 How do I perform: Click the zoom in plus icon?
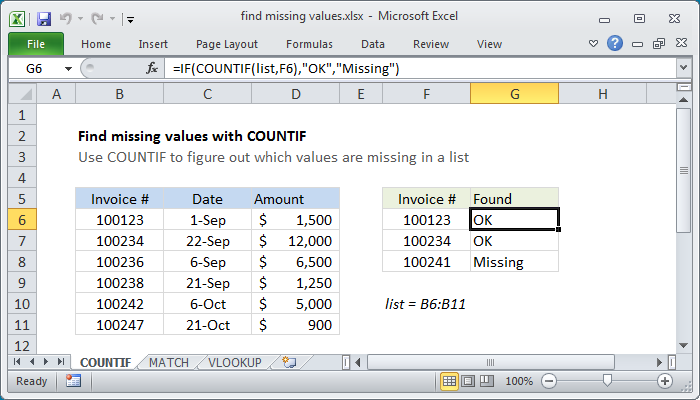[665, 381]
